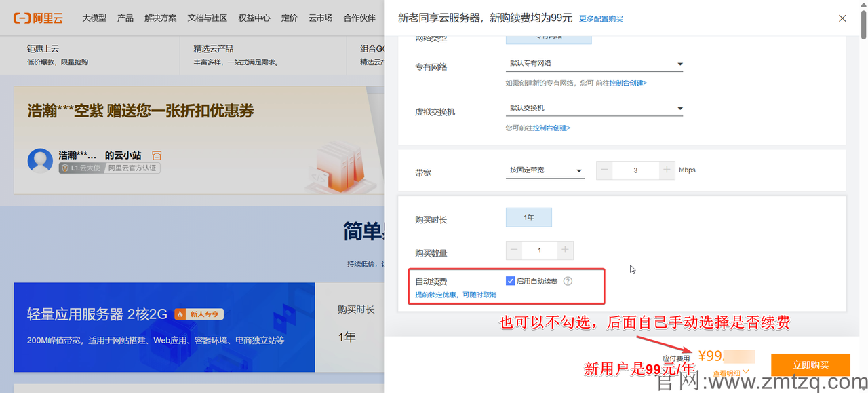Click the 立即购买 button

810,365
